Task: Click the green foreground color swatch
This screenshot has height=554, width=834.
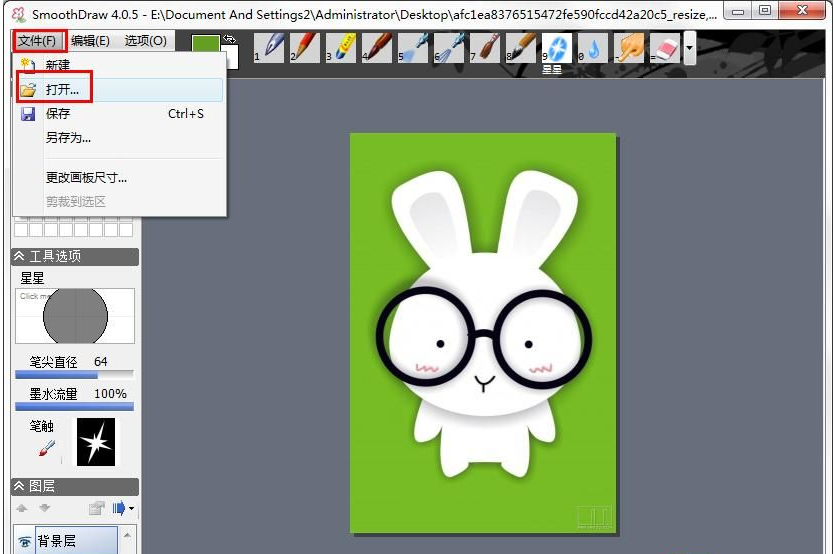Action: pos(205,44)
